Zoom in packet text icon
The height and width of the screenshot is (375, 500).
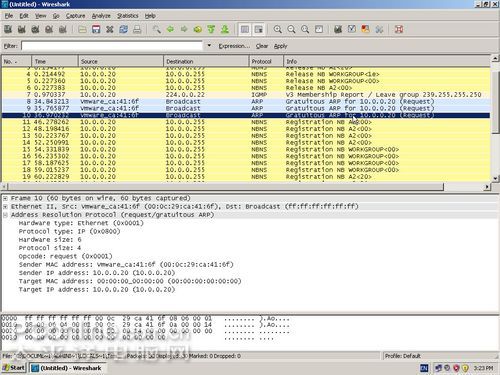click(x=278, y=29)
